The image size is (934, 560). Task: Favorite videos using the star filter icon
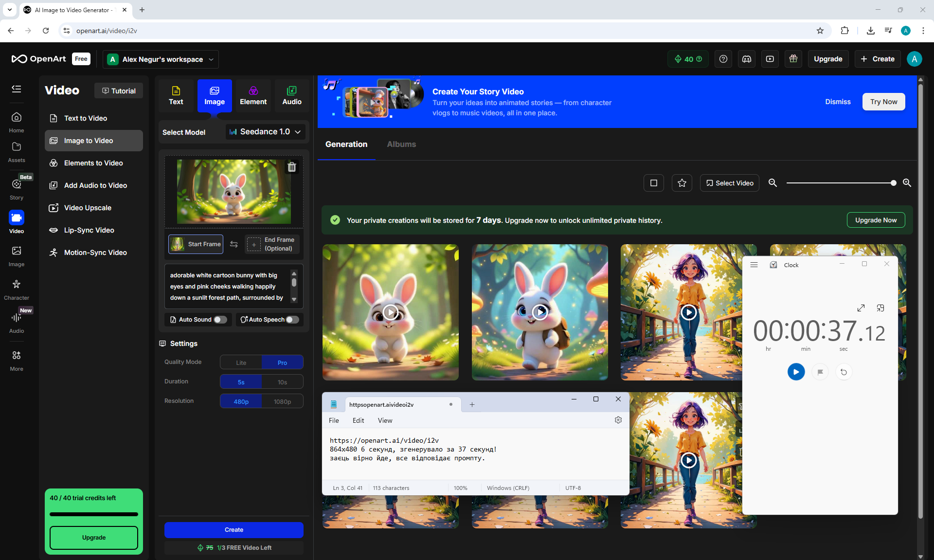(x=682, y=183)
